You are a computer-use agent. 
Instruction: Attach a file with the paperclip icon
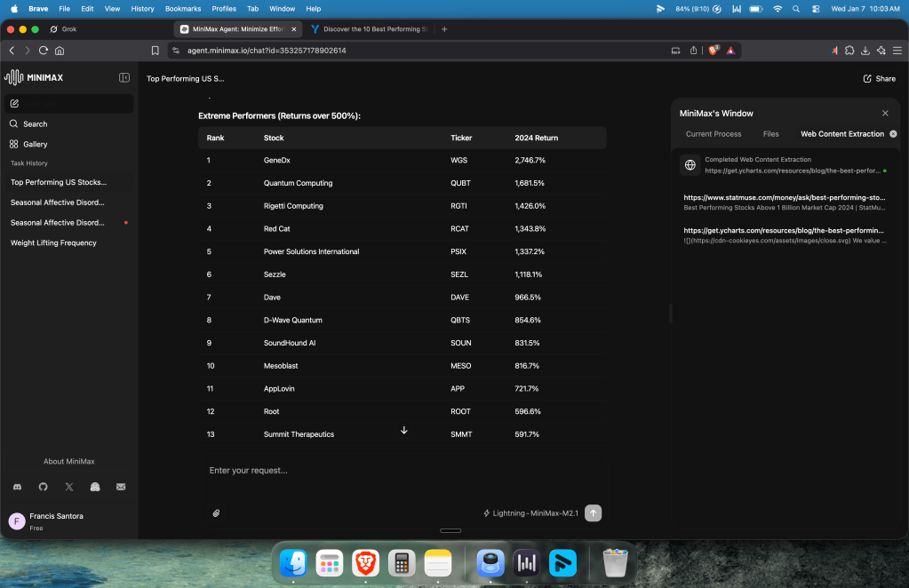(x=216, y=513)
